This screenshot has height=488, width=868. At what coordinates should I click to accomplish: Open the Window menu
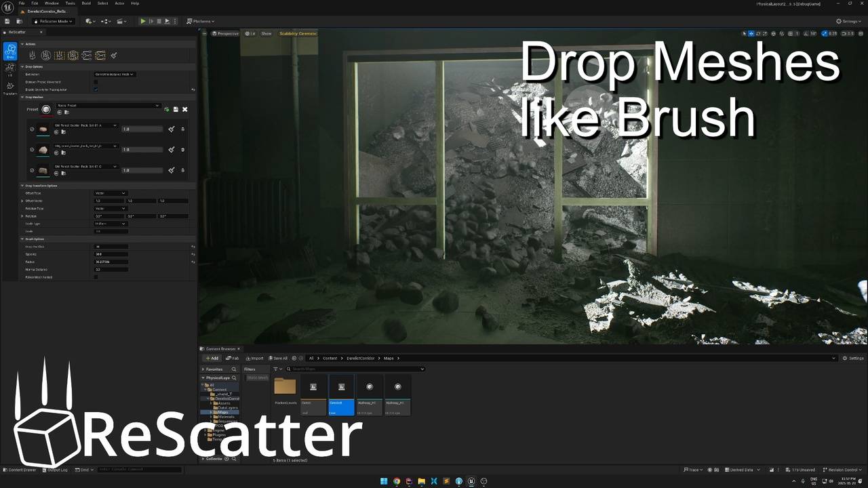pos(52,3)
